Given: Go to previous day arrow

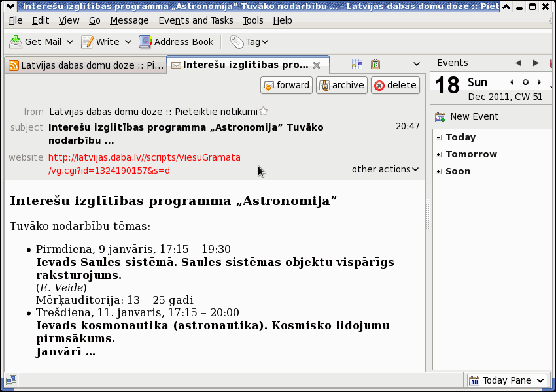Looking at the screenshot, I should 512,82.
